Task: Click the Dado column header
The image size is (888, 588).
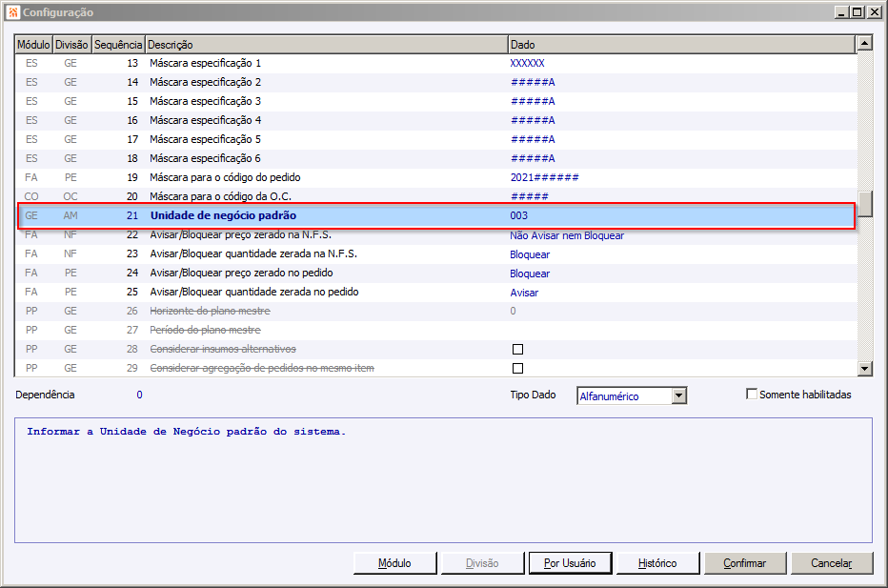Action: pyautogui.click(x=681, y=44)
